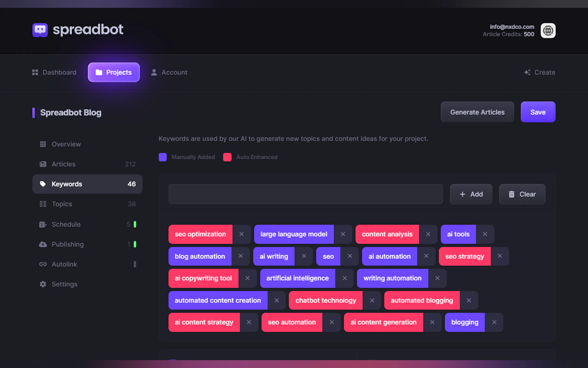Open the Account tab

[169, 72]
